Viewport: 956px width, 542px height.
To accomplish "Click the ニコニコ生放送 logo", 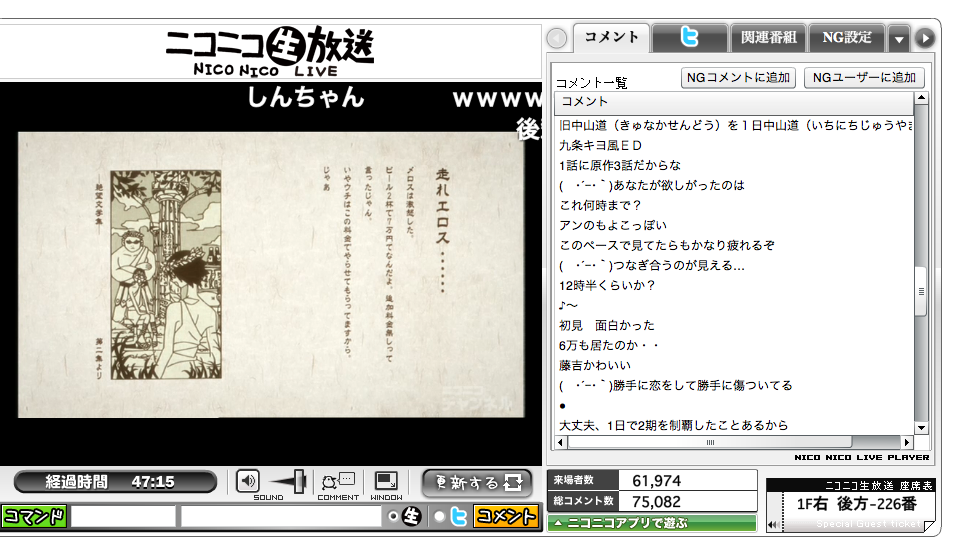I will pos(269,52).
